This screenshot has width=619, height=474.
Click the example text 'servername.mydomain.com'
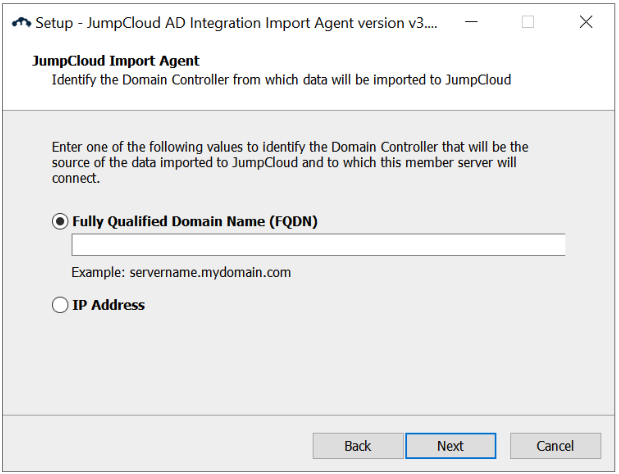tap(211, 272)
